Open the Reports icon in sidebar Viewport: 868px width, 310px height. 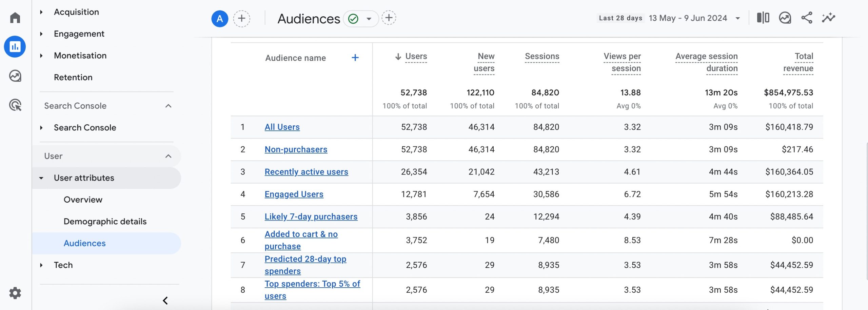click(15, 47)
